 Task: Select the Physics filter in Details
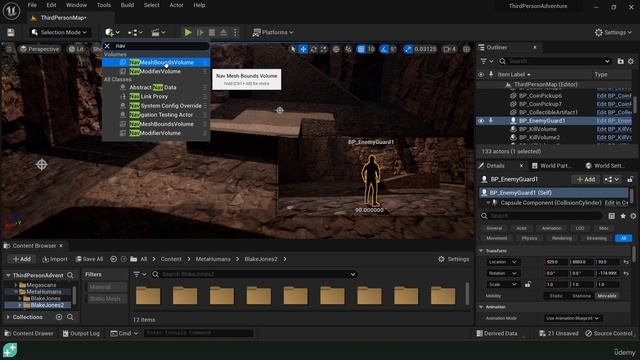point(529,238)
